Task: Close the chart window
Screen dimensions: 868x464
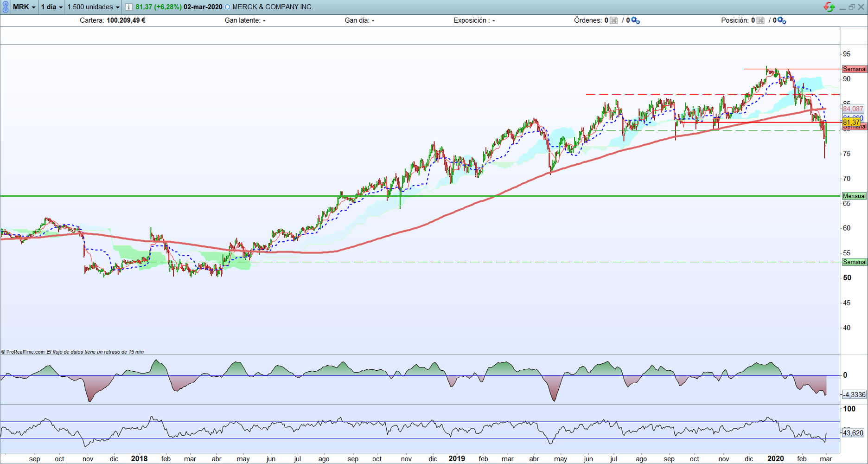Action: click(x=861, y=7)
